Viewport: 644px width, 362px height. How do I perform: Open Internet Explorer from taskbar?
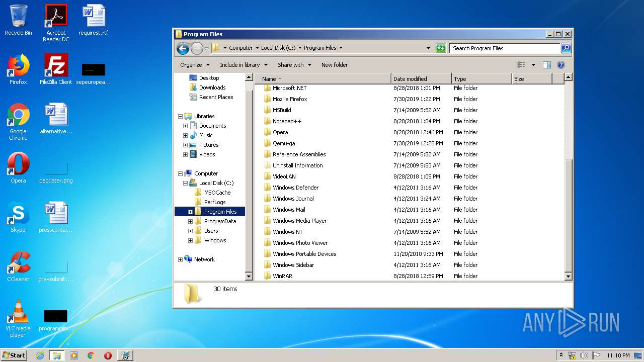(40, 355)
